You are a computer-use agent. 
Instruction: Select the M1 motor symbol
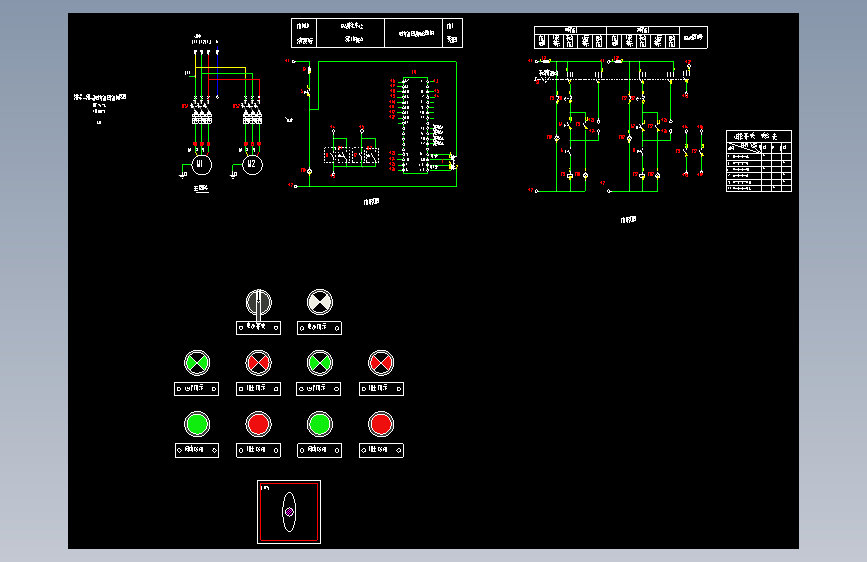pyautogui.click(x=201, y=164)
